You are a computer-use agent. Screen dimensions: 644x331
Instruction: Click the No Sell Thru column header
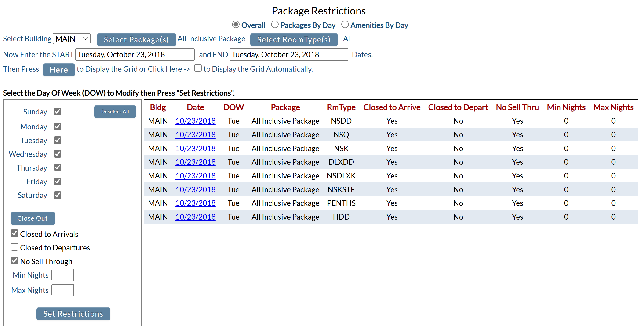pos(517,107)
